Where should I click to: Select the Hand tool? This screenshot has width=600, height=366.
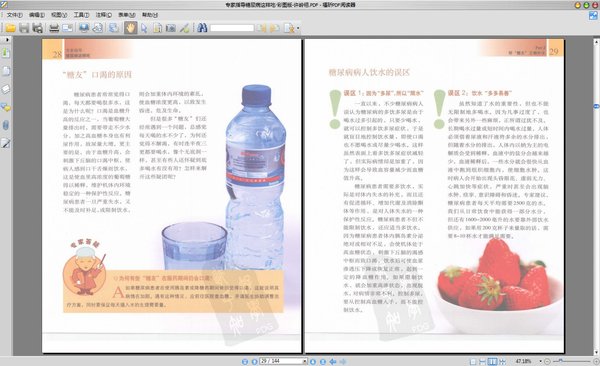(130, 28)
